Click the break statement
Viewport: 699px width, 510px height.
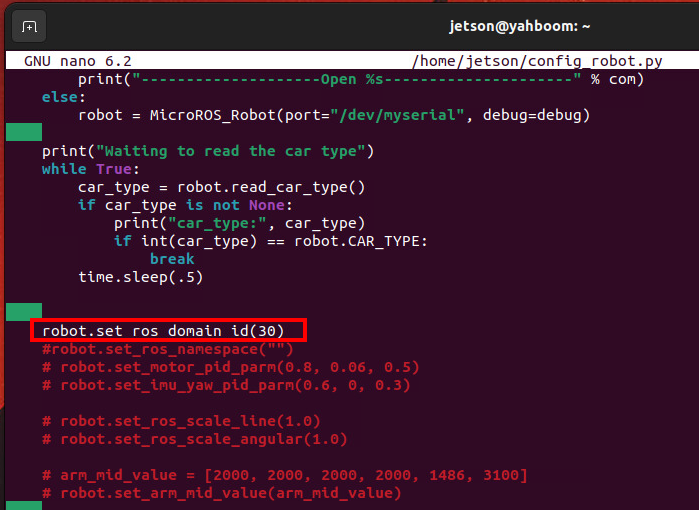pyautogui.click(x=172, y=259)
